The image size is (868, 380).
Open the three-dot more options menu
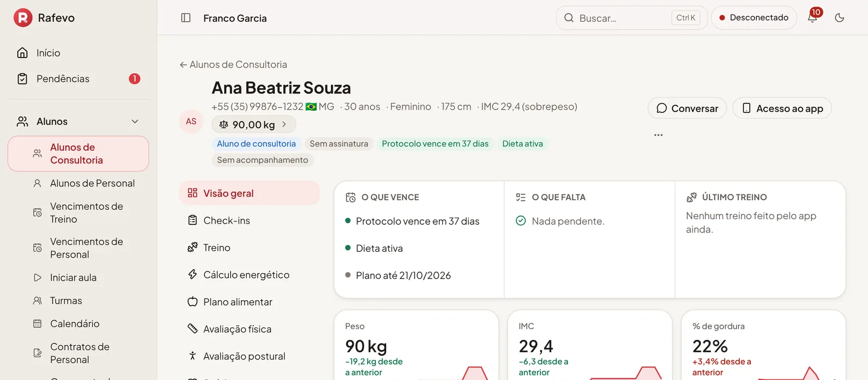(658, 135)
